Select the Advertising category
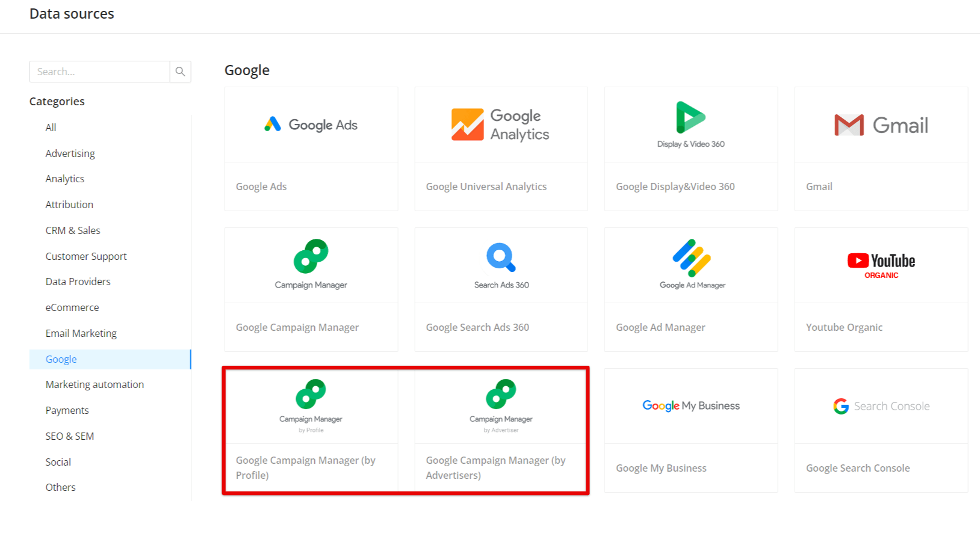 (70, 153)
